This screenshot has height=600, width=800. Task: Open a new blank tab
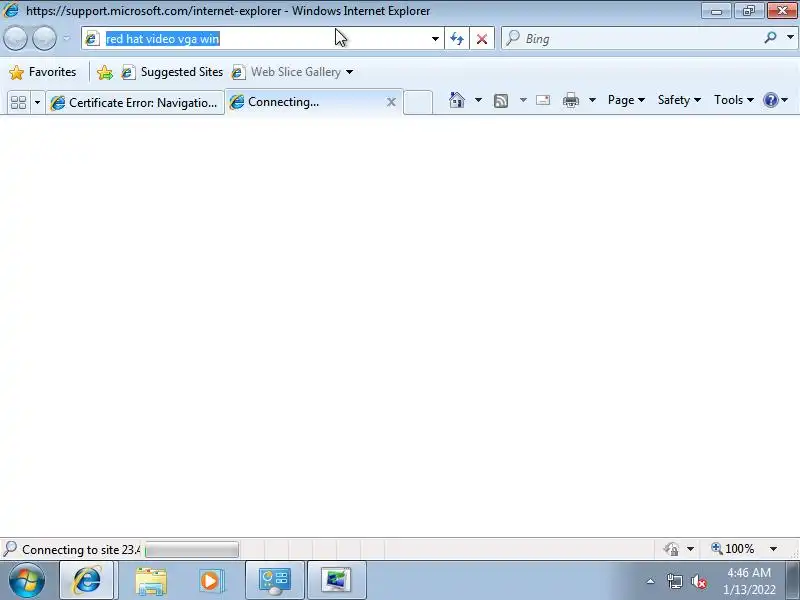[418, 103]
